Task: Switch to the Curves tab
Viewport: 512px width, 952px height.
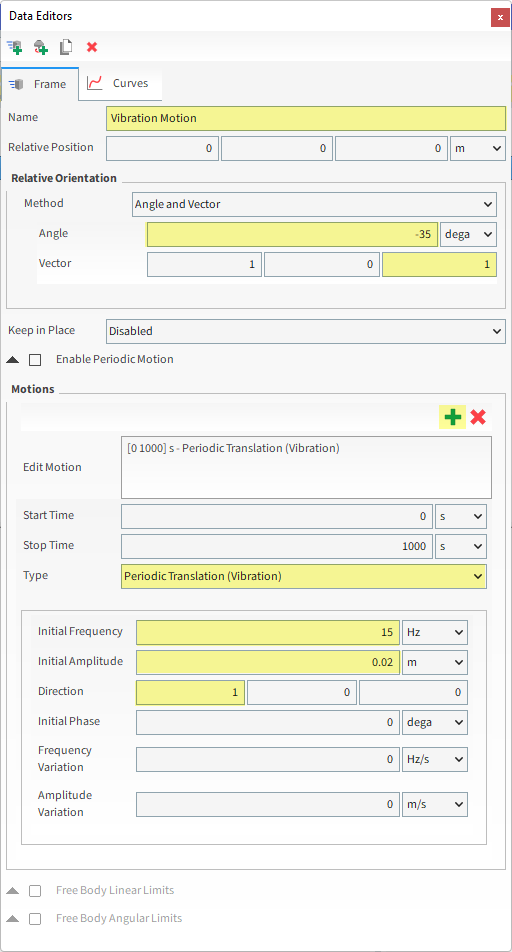Action: [x=120, y=83]
